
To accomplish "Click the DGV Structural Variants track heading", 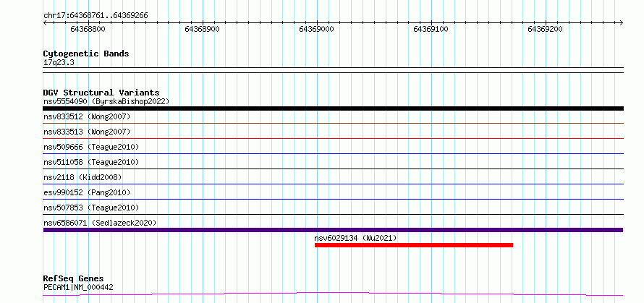I will tap(101, 93).
